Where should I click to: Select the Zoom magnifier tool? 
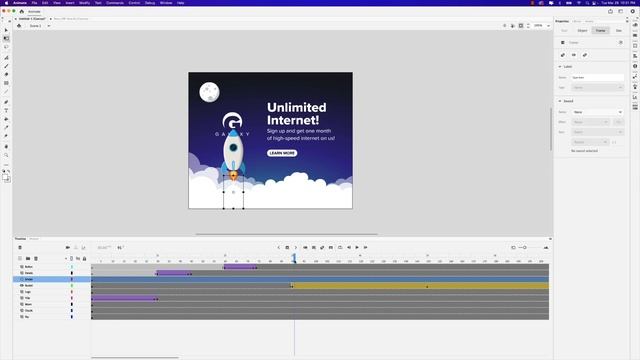(6, 155)
